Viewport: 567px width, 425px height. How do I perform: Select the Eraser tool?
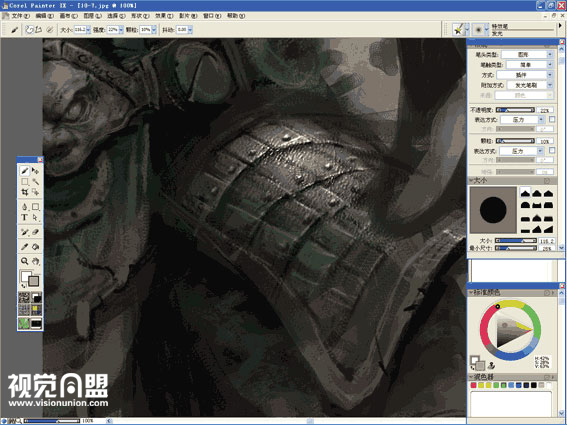click(x=35, y=232)
